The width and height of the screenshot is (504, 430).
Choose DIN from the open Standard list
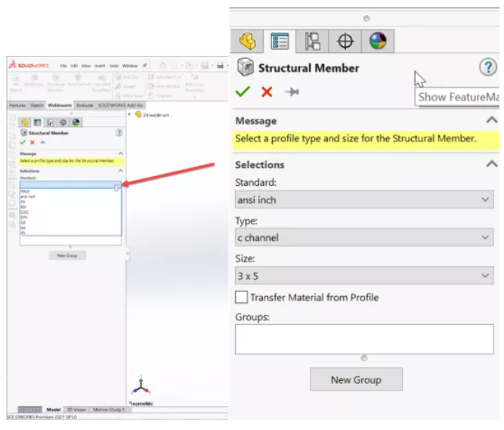(x=71, y=217)
